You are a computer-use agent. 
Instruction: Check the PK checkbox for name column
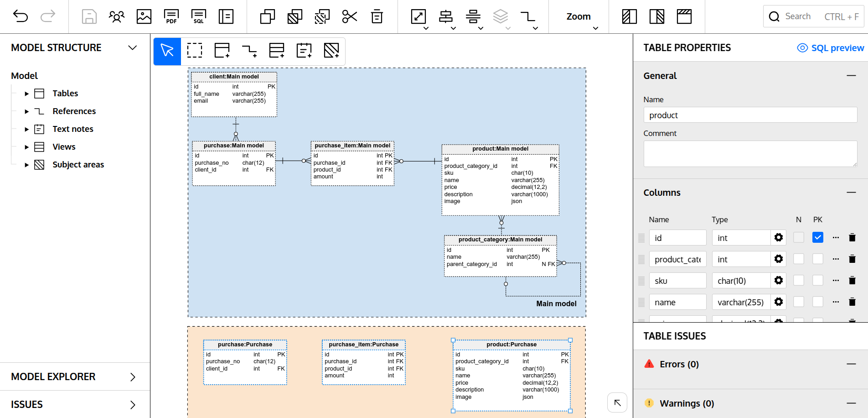[818, 302]
